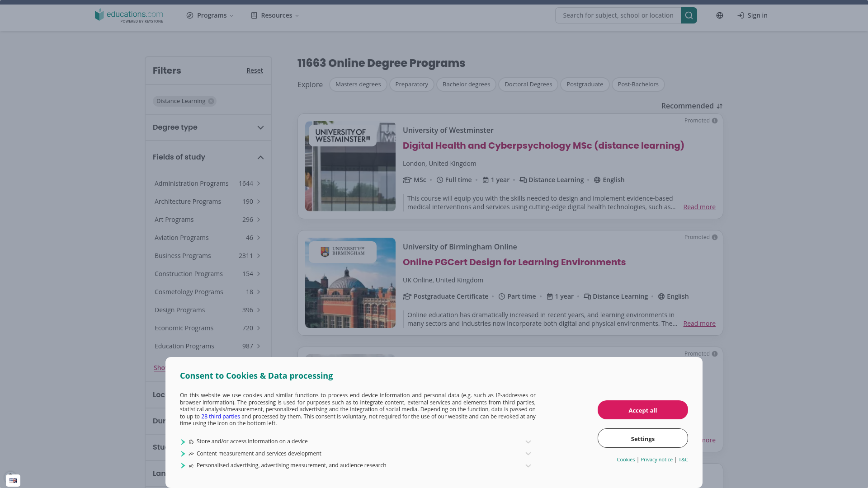
Task: Select Postgraduate explore chip
Action: click(x=585, y=84)
